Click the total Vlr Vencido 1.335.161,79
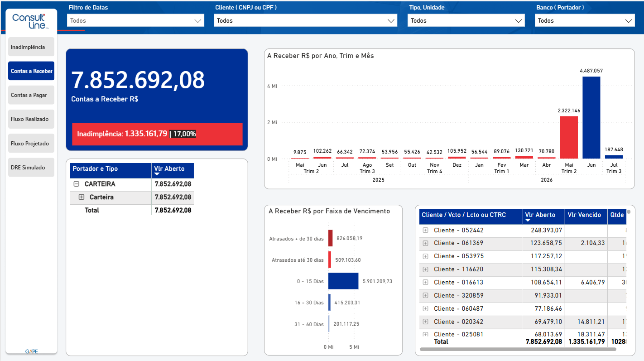This screenshot has width=644, height=361. pyautogui.click(x=586, y=342)
